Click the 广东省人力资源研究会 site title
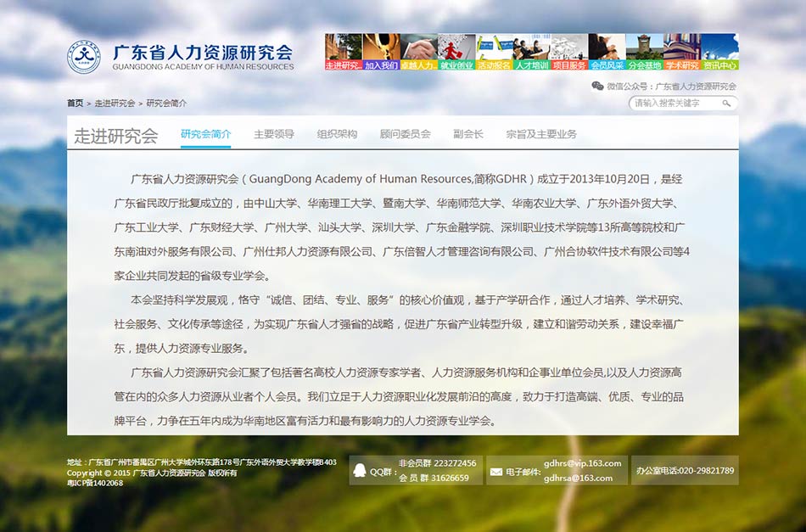This screenshot has width=806, height=532. (x=203, y=53)
